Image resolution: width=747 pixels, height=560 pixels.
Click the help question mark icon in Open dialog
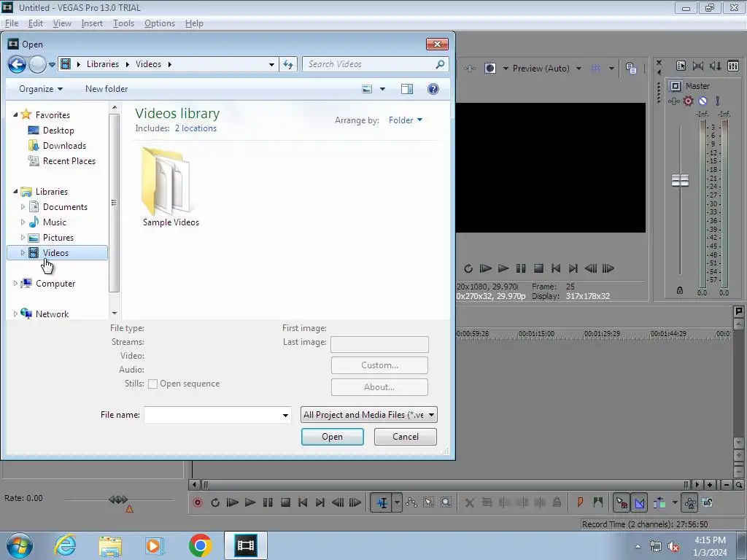click(433, 89)
